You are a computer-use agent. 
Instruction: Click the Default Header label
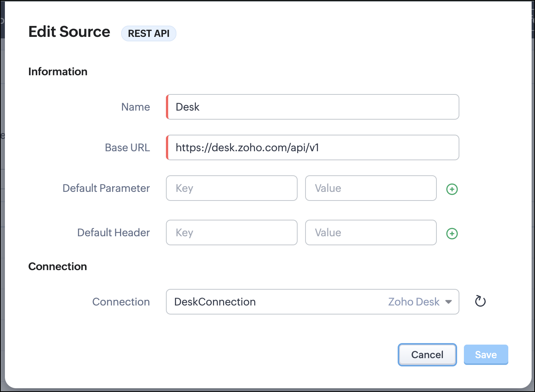tap(113, 232)
